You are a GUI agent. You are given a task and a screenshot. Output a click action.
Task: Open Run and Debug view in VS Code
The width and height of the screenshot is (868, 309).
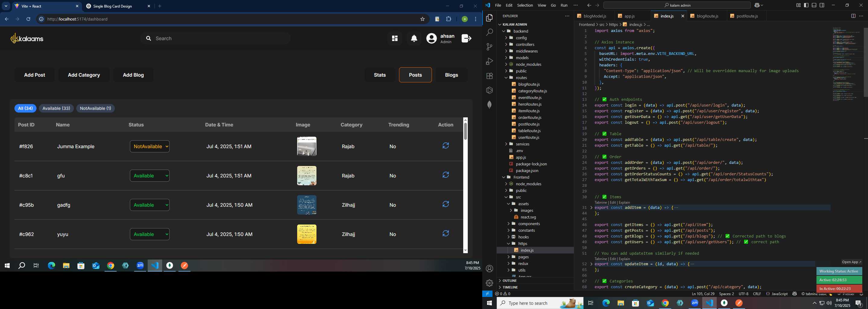pyautogui.click(x=489, y=61)
